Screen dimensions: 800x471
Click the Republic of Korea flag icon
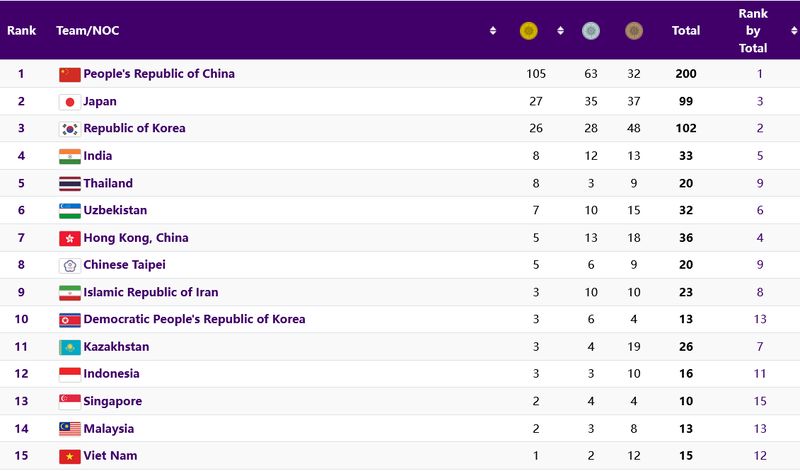pos(70,129)
